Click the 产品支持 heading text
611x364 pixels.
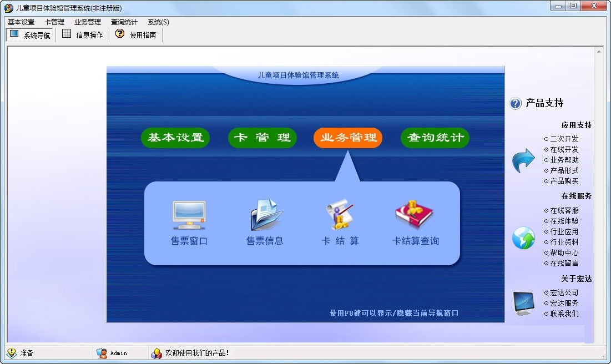pos(544,103)
